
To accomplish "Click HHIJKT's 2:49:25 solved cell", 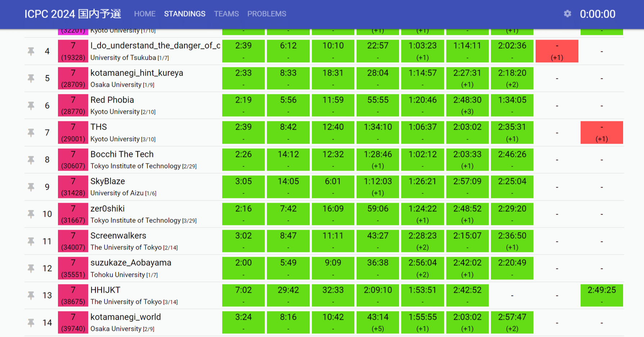I will pos(601,295).
